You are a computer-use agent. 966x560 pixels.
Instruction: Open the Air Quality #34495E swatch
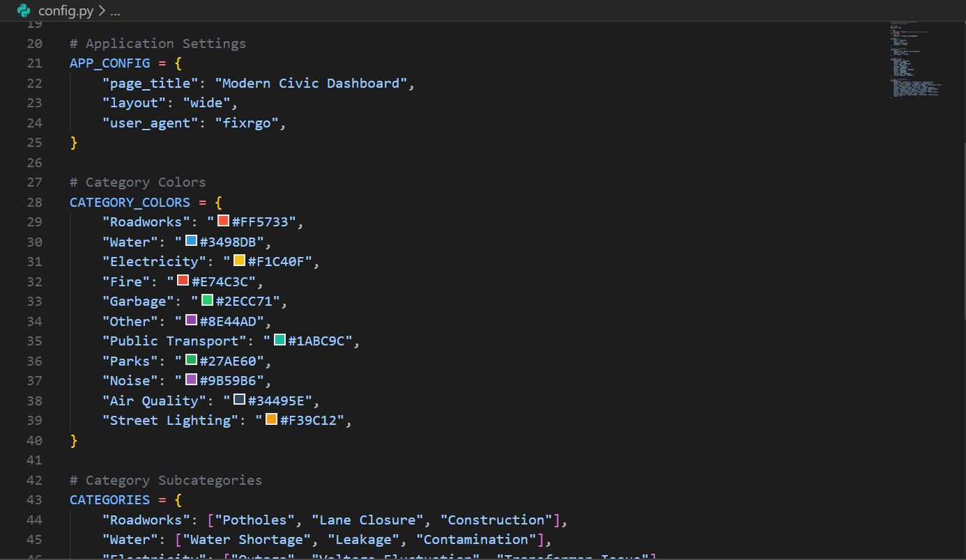(239, 399)
